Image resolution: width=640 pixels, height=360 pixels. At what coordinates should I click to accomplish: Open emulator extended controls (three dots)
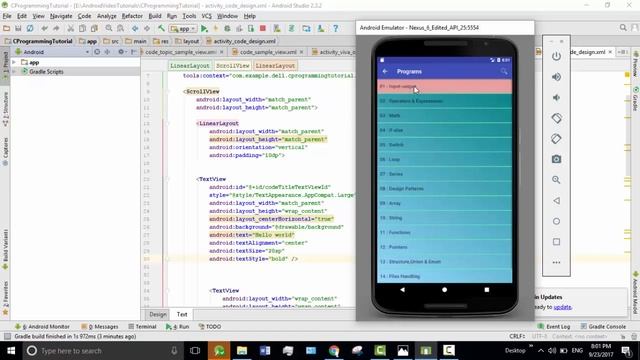tap(556, 262)
